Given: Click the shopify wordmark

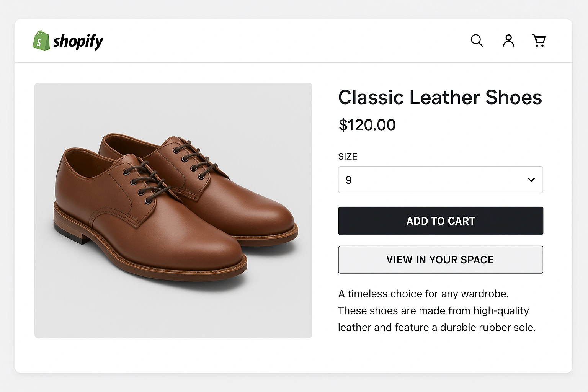Looking at the screenshot, I should [x=78, y=40].
